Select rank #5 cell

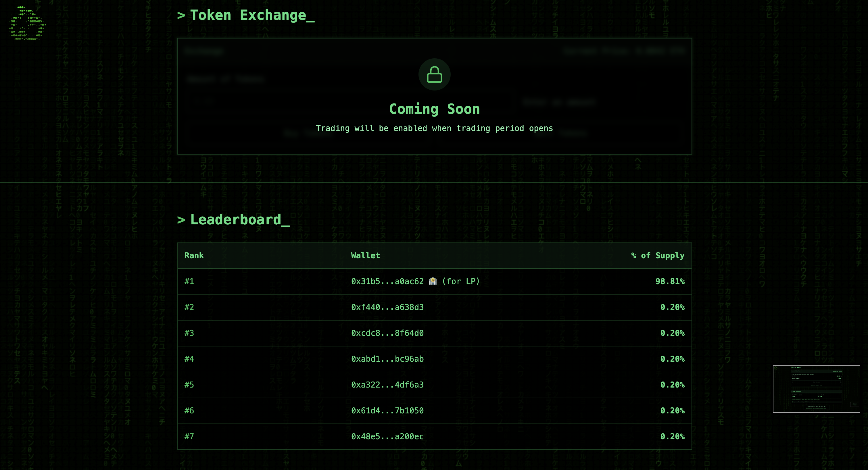189,385
